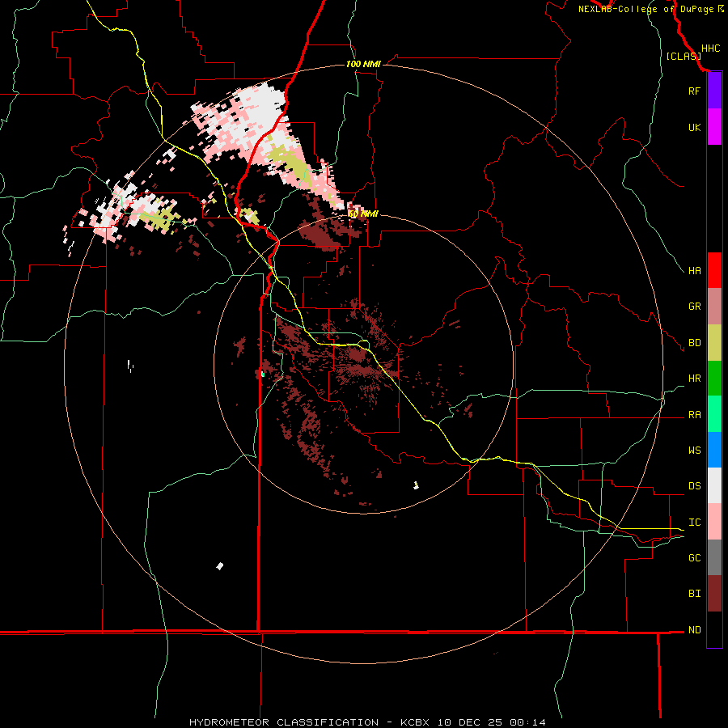Click the 'NEXLAB-College of DuPage' credit text
This screenshot has height=728, width=728.
[645, 9]
